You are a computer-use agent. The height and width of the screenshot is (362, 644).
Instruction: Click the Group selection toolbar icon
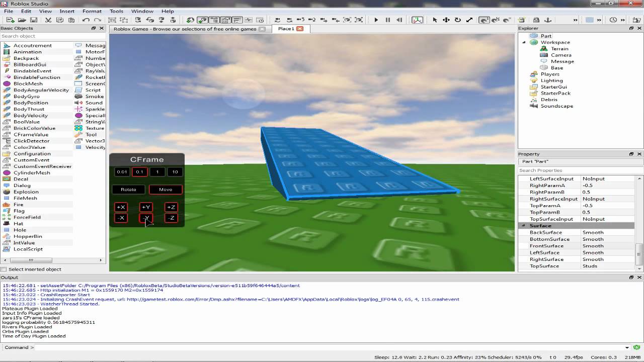click(x=112, y=20)
